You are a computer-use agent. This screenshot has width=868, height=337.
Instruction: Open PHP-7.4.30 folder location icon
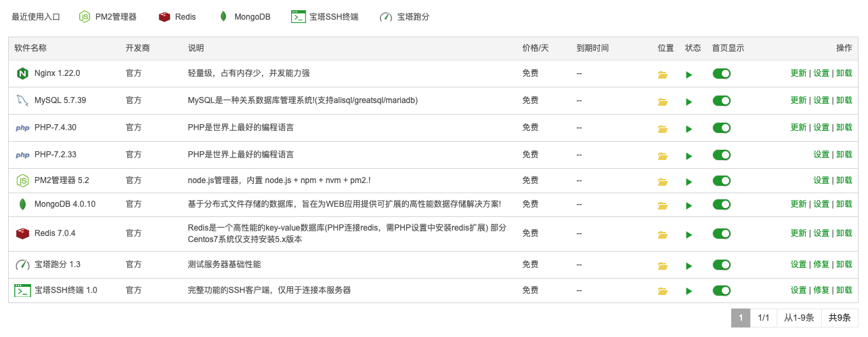tap(663, 129)
